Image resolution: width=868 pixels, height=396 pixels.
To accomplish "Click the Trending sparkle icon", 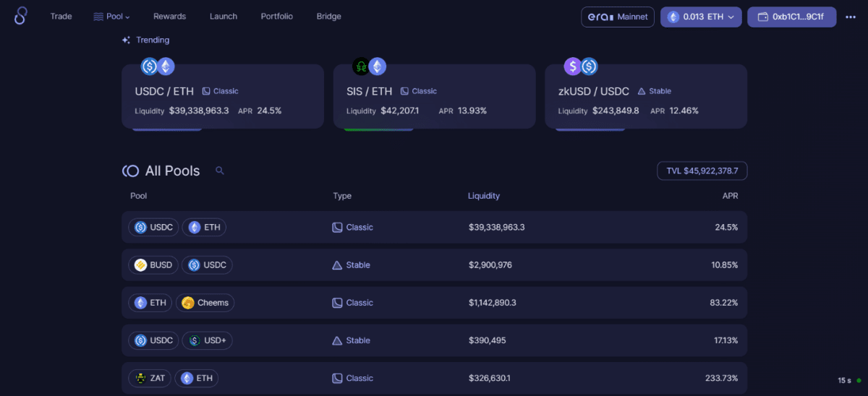I will tap(127, 40).
